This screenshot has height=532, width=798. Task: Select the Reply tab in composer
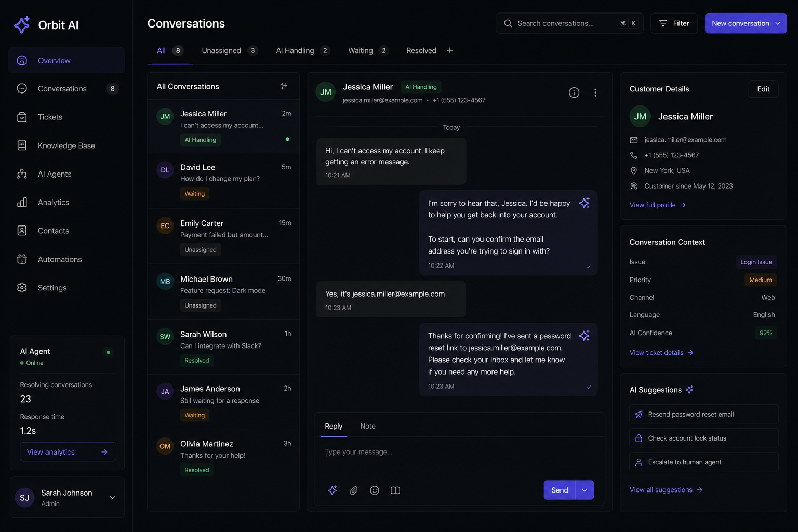pos(334,426)
